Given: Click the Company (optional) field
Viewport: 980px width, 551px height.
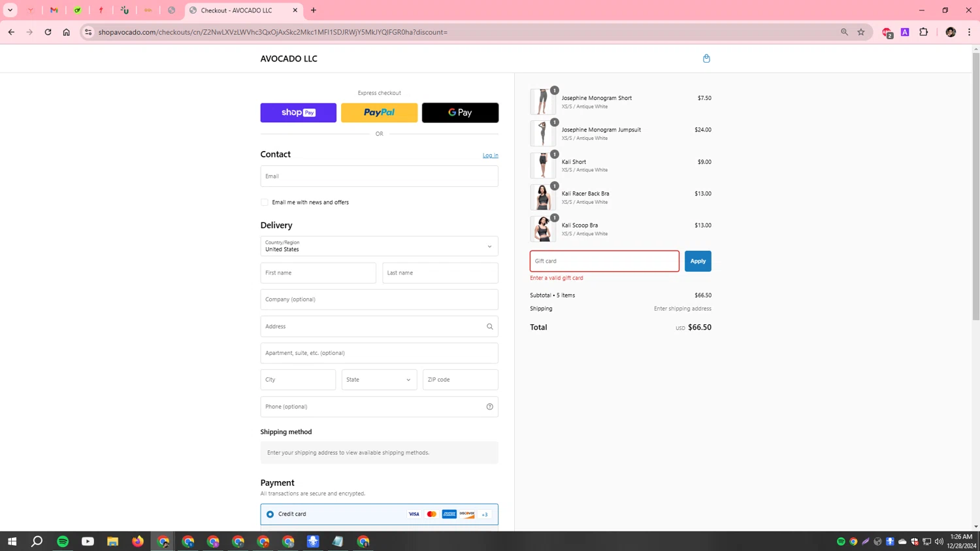Looking at the screenshot, I should point(379,299).
